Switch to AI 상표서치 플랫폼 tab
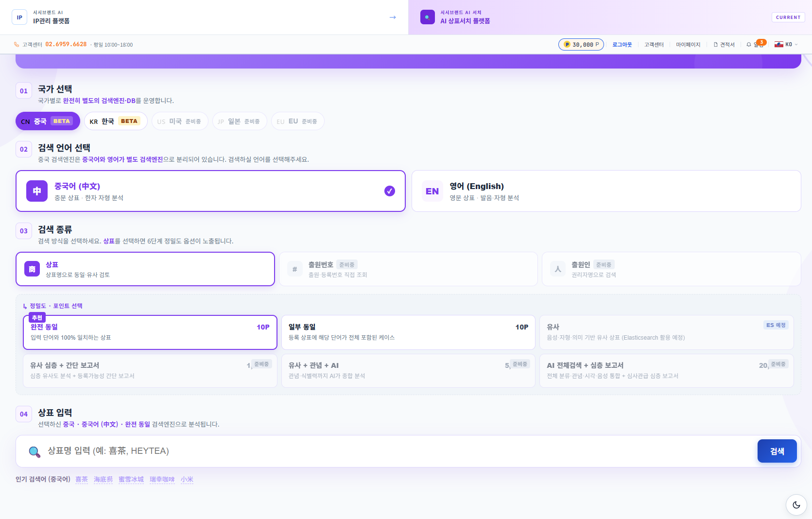Screen dimensions: 812x519 [x=610, y=17]
